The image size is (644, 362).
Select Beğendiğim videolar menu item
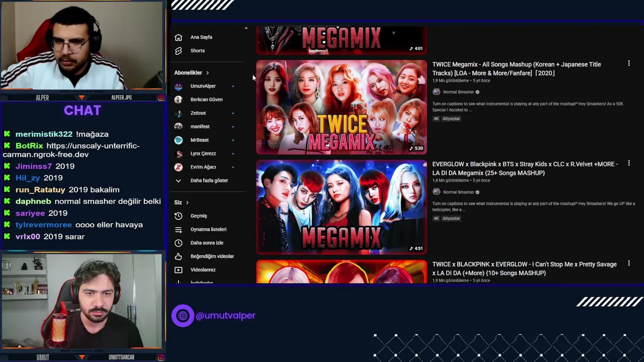[x=212, y=256]
